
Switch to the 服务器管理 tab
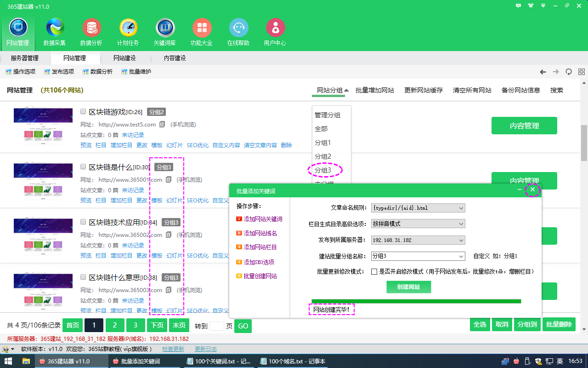click(25, 58)
